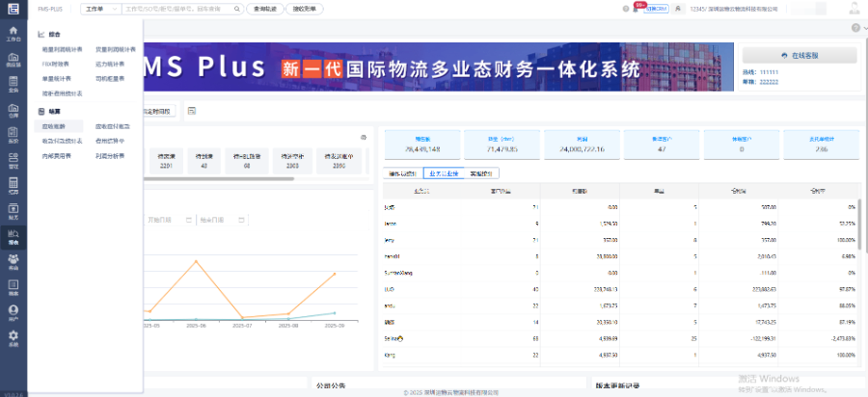Click the 切换CRM button

[656, 9]
